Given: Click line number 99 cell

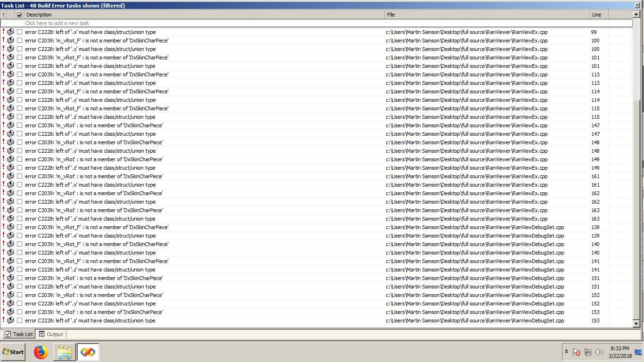Looking at the screenshot, I should [x=594, y=32].
